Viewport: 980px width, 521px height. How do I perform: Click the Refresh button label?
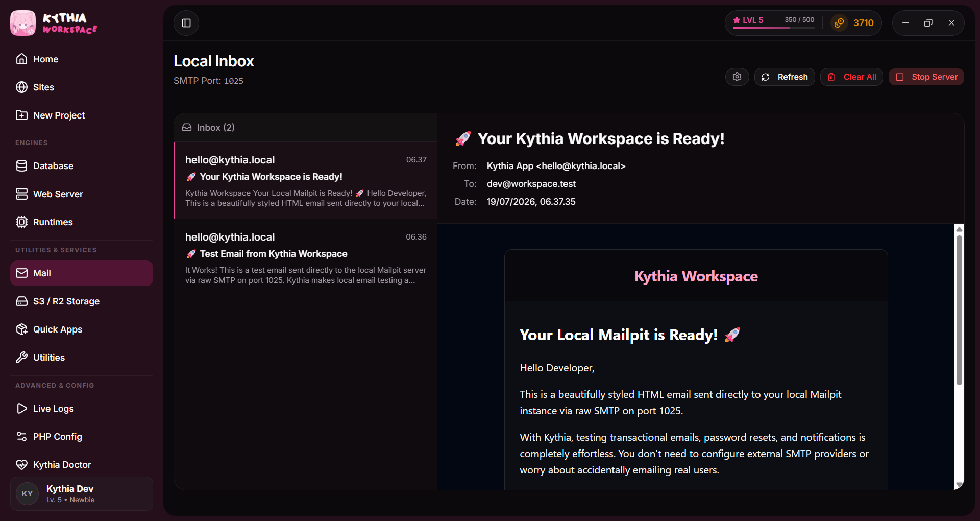tap(793, 77)
